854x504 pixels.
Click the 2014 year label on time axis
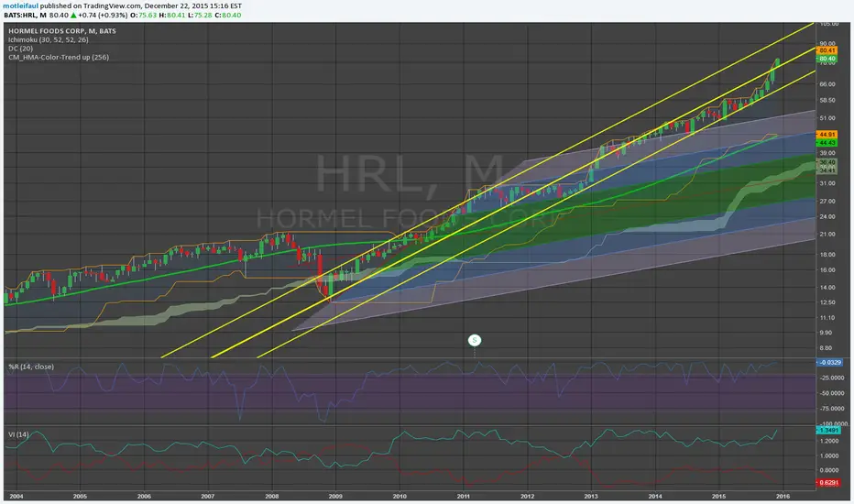coord(655,497)
